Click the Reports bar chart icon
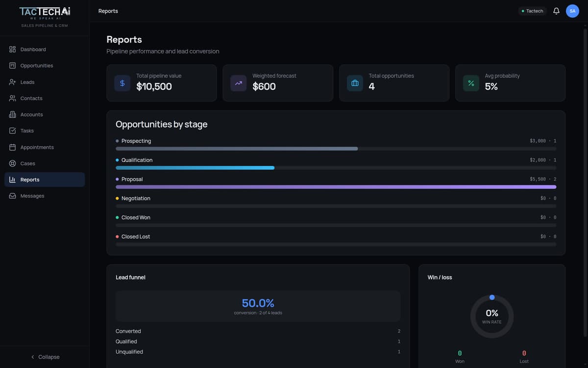Image resolution: width=588 pixels, height=368 pixels. point(13,180)
